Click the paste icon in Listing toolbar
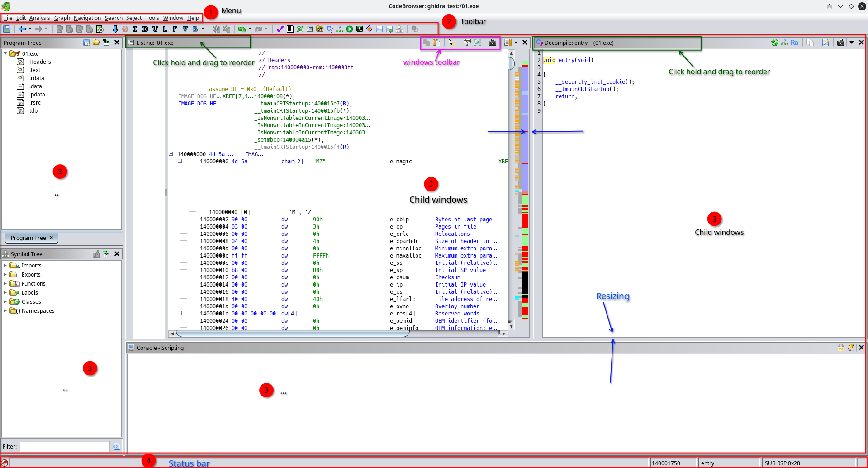The height and width of the screenshot is (468, 868). click(x=436, y=43)
